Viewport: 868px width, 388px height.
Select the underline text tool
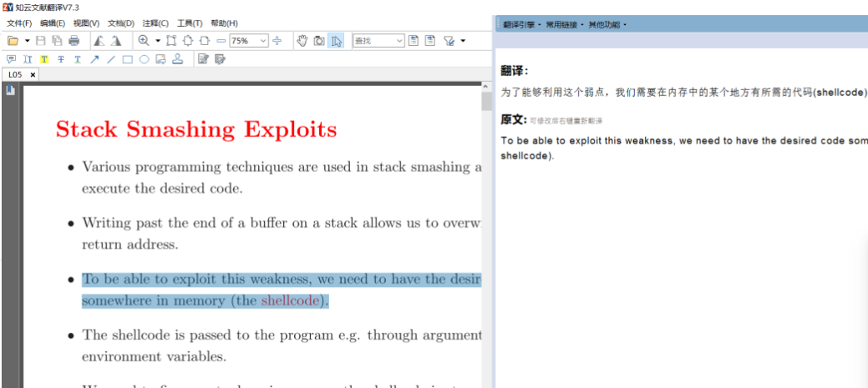pos(78,59)
